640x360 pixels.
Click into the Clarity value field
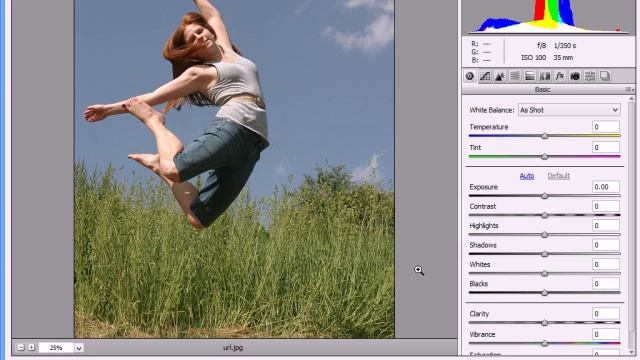606,314
